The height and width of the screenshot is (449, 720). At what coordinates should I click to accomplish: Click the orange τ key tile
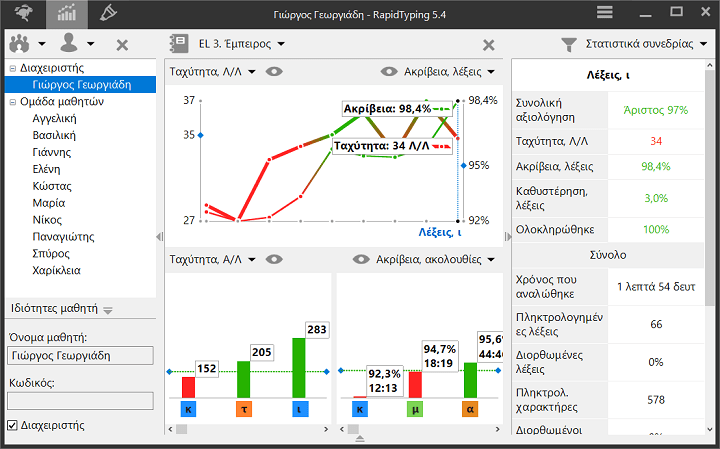tap(244, 409)
